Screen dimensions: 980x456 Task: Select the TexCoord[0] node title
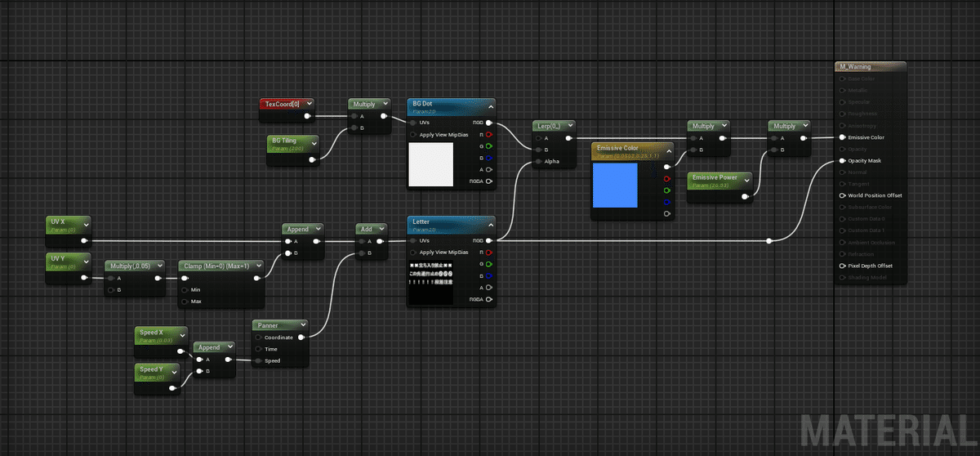click(283, 104)
